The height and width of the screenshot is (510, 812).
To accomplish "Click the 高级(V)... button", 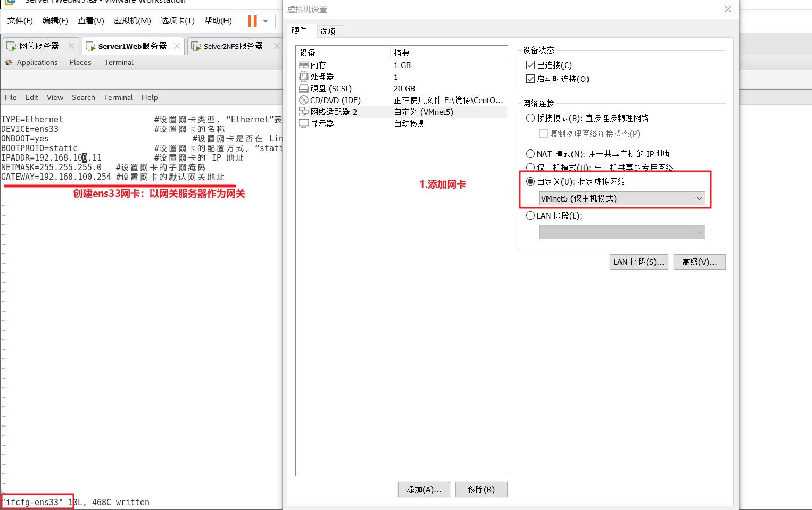I will 699,262.
